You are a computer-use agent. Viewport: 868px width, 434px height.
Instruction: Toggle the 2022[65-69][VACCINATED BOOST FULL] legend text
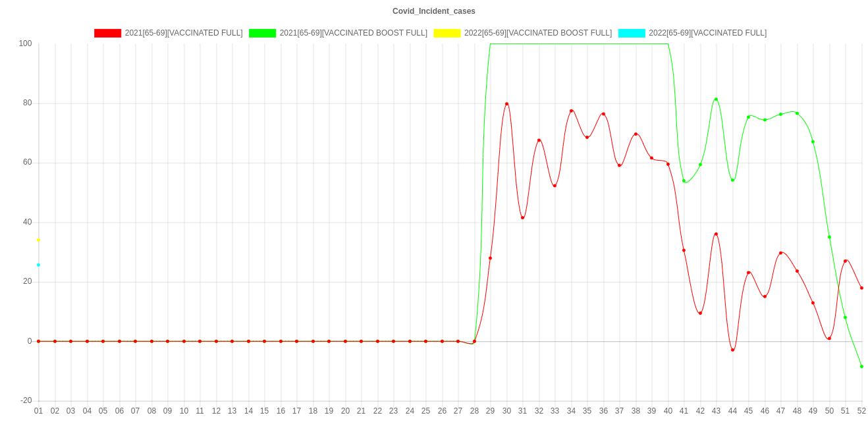pos(537,33)
